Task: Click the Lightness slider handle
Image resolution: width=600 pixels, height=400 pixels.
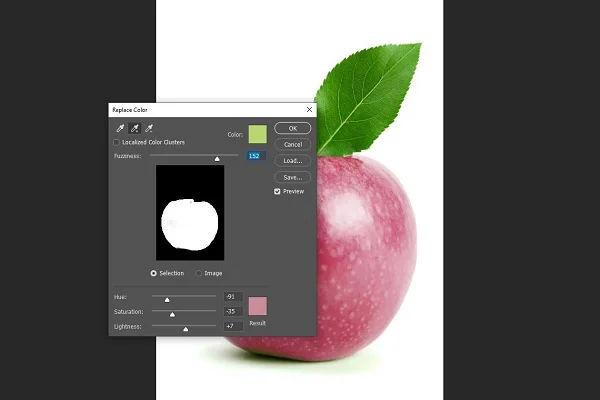Action: click(x=185, y=329)
